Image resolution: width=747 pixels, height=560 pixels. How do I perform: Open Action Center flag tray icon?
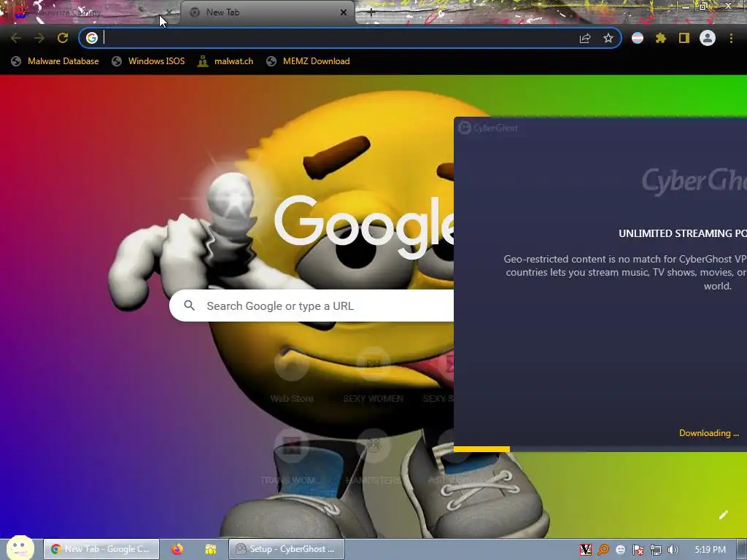tap(638, 550)
